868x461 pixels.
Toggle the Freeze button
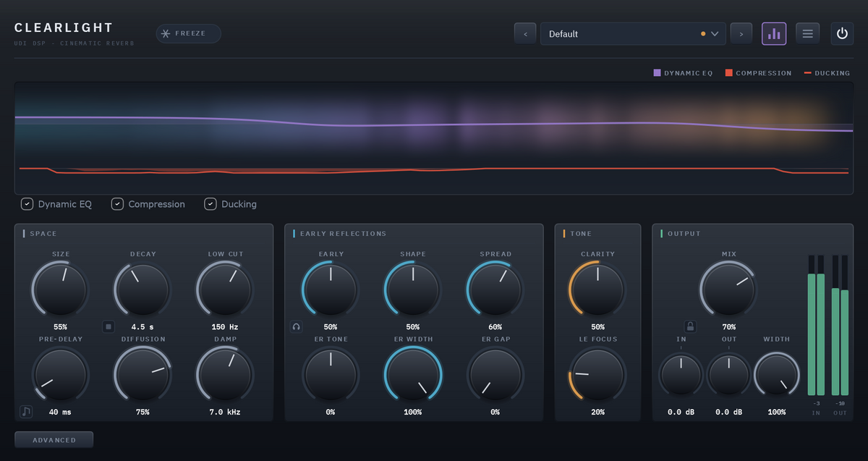pos(189,33)
